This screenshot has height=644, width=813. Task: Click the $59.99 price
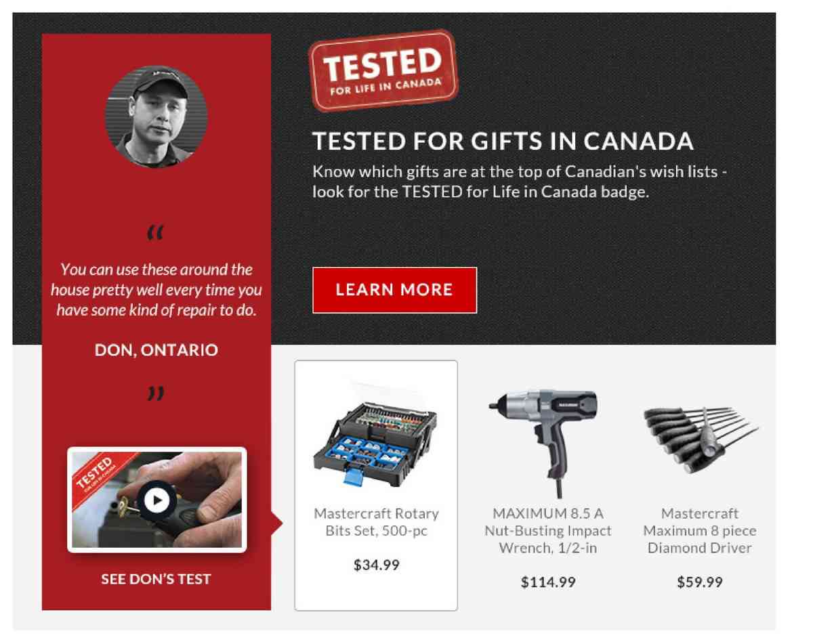[699, 582]
